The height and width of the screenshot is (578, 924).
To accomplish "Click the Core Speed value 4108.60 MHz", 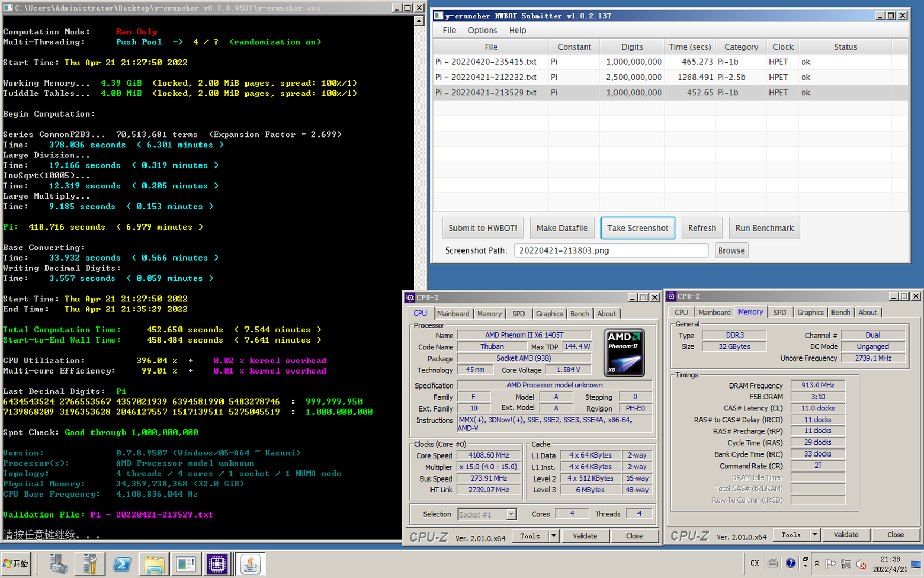I will [489, 455].
